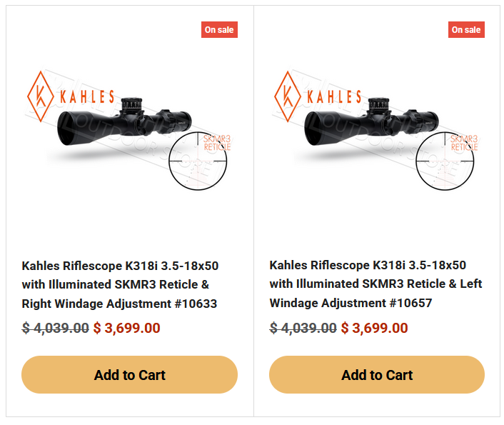Add the #10633 Right Windage scope to cart
This screenshot has height=425, width=504.
click(129, 374)
